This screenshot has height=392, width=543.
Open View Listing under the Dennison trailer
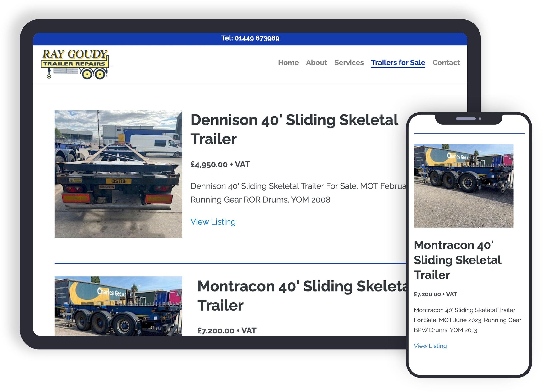[x=213, y=222]
